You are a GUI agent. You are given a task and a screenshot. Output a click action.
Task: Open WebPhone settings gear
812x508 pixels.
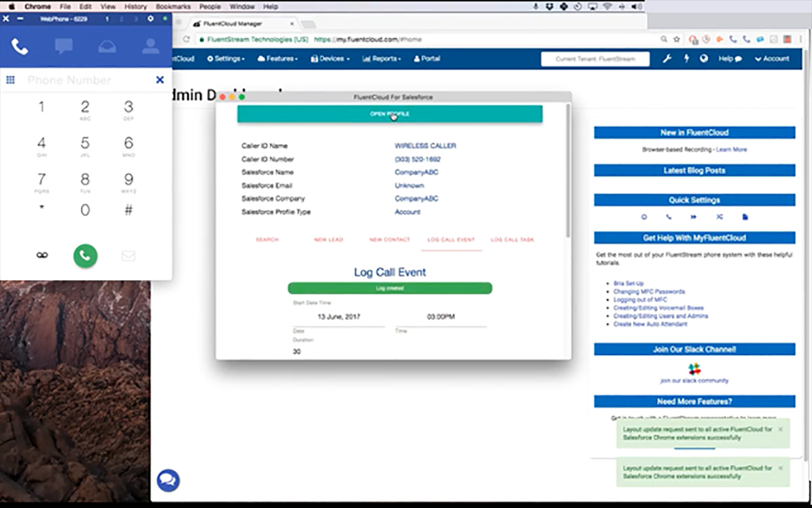coord(150,19)
